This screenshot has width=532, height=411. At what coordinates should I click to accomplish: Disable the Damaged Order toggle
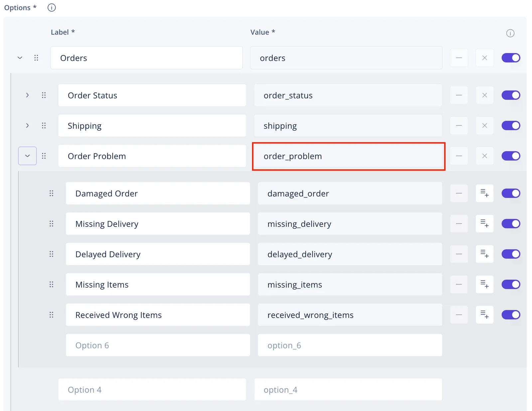511,193
